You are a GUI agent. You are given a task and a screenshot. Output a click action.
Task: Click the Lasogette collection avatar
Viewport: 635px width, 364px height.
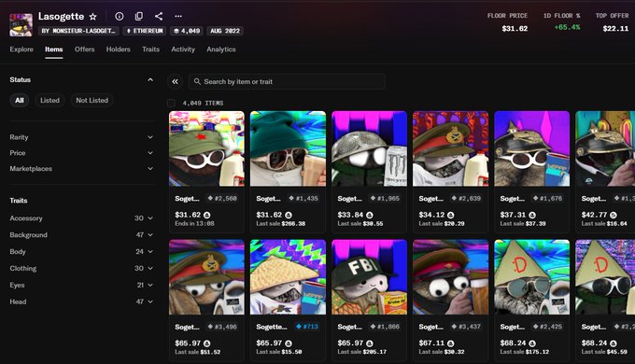pyautogui.click(x=21, y=24)
